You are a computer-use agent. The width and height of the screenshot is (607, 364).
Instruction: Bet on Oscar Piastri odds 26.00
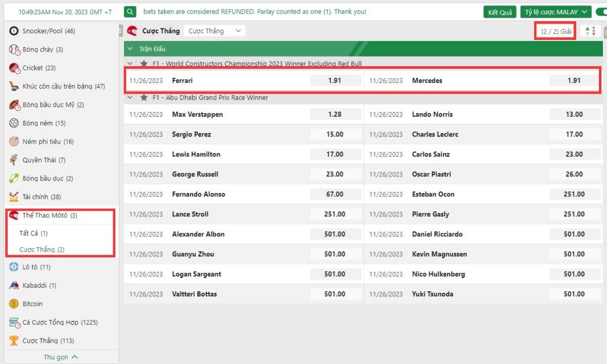pos(574,174)
